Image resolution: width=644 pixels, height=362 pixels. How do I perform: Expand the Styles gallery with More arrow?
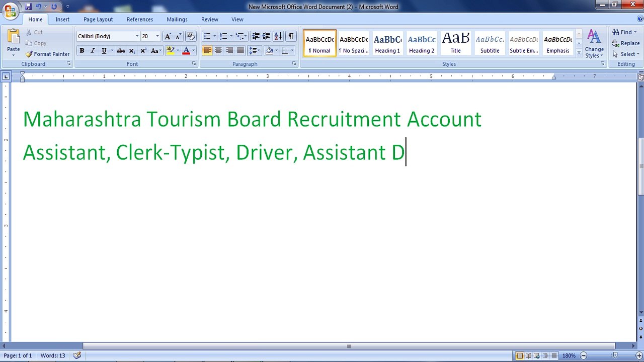pyautogui.click(x=579, y=53)
